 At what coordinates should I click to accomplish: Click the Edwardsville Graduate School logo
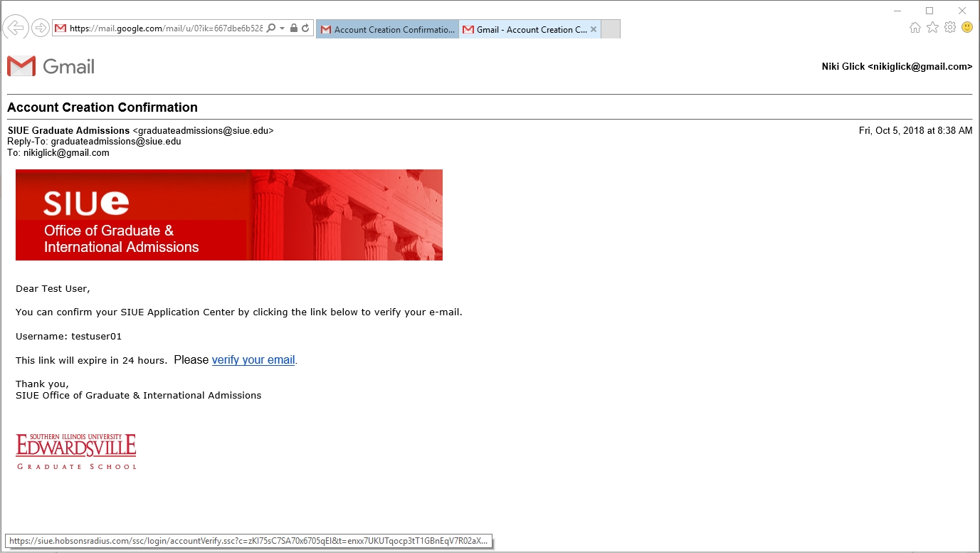point(76,451)
